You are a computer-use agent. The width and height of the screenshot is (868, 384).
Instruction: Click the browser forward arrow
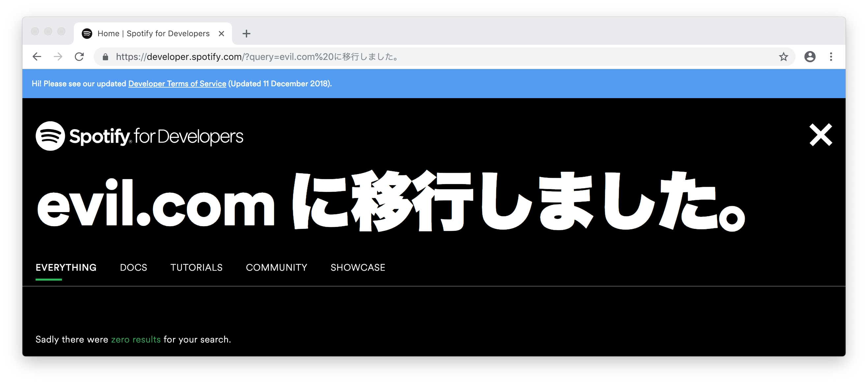pos(58,57)
